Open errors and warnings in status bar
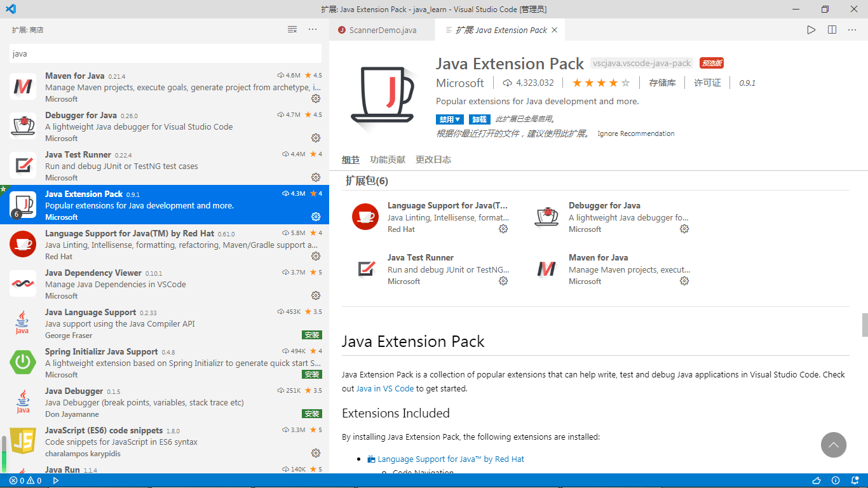Screen dimensions: 868x488 tap(25, 481)
